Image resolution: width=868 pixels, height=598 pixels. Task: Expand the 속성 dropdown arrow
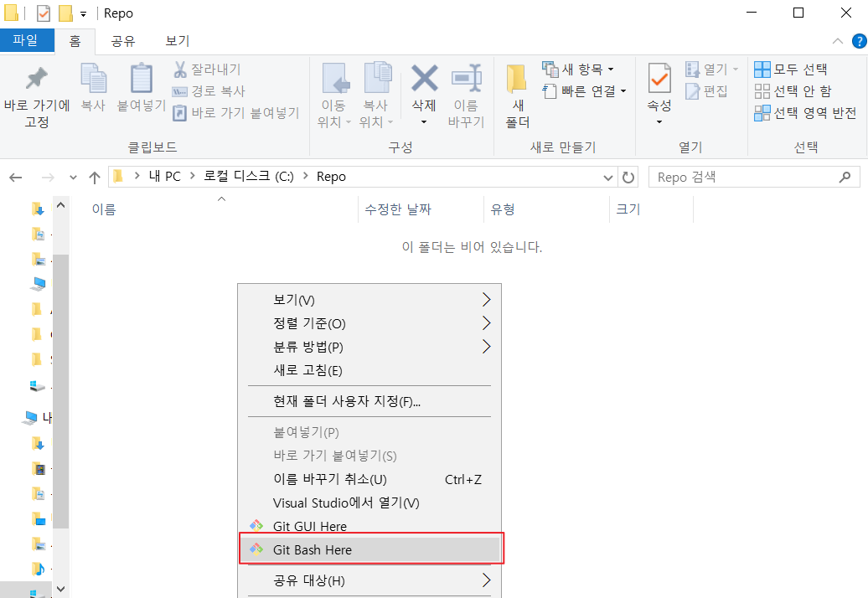click(659, 121)
